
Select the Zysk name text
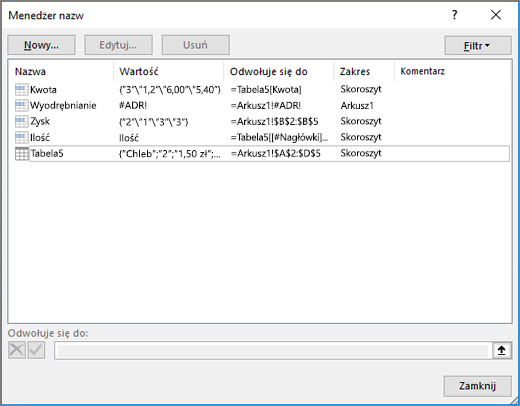coord(40,121)
